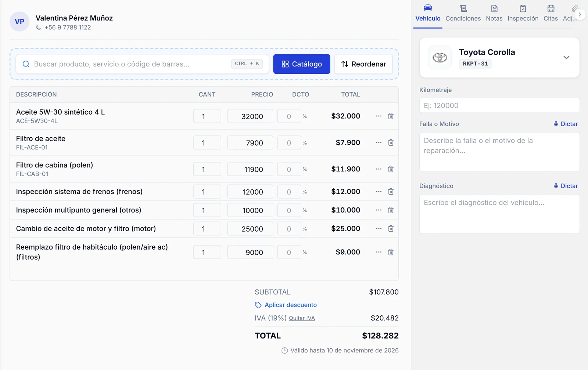Screen dimensions: 588x370
Task: Open the Reordenar sort control
Action: tap(363, 64)
